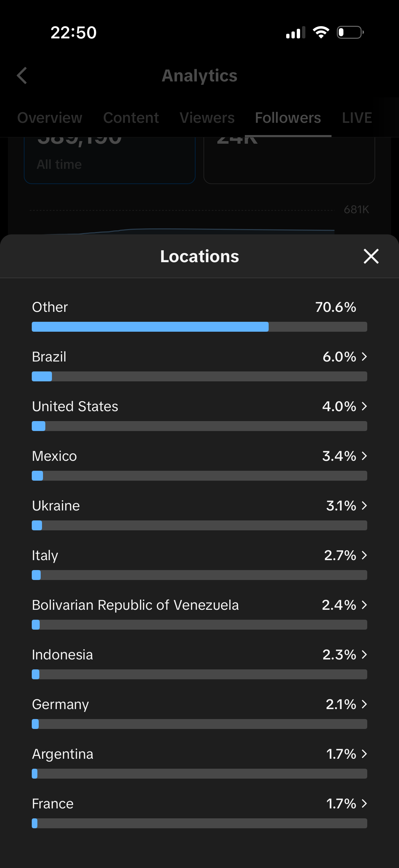Expand the Ukraine row chevron
399x868 pixels.
pyautogui.click(x=364, y=506)
